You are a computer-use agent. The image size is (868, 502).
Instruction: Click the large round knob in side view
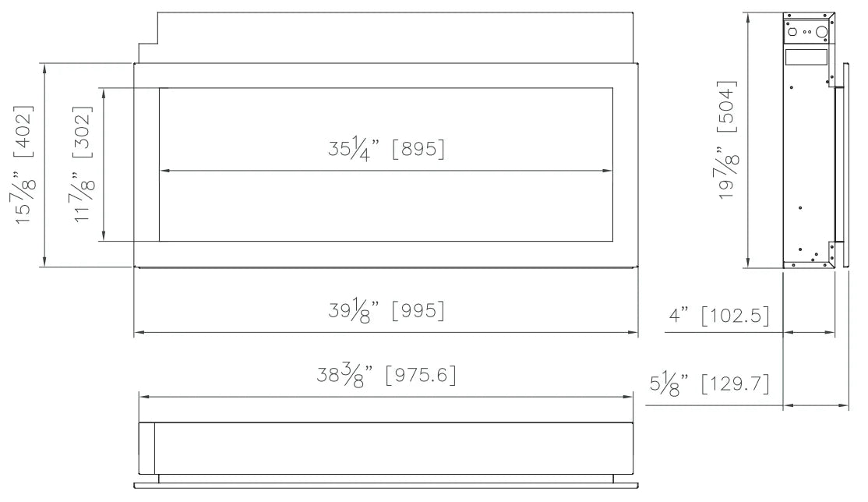(x=821, y=32)
